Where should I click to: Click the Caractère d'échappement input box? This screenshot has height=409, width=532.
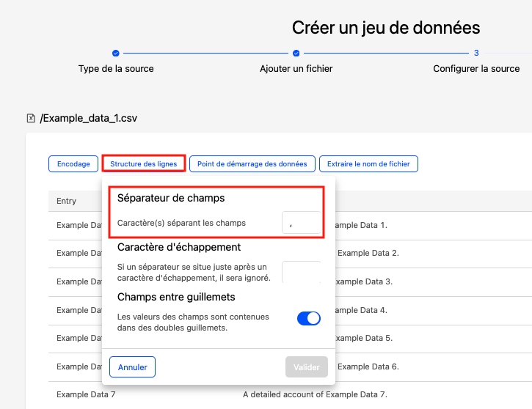[301, 272]
